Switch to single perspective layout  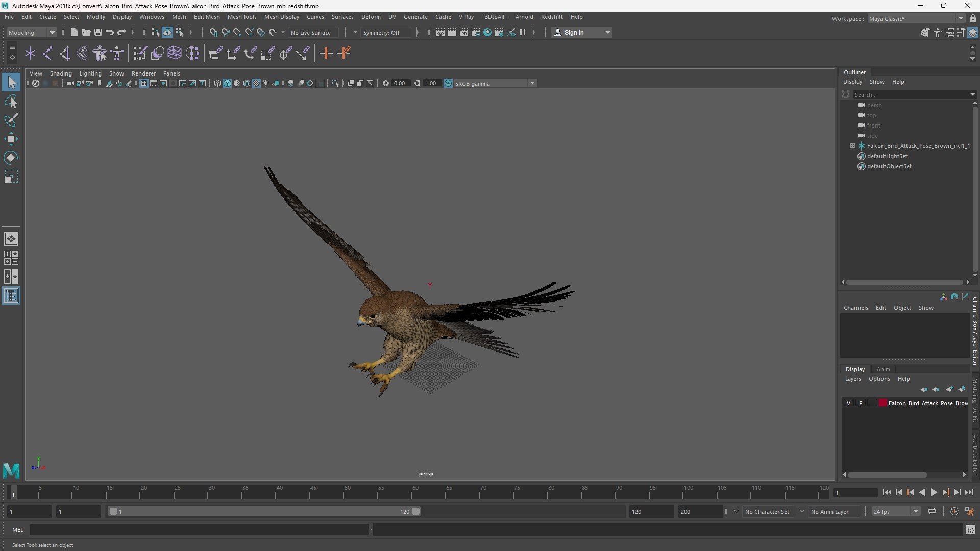click(11, 238)
